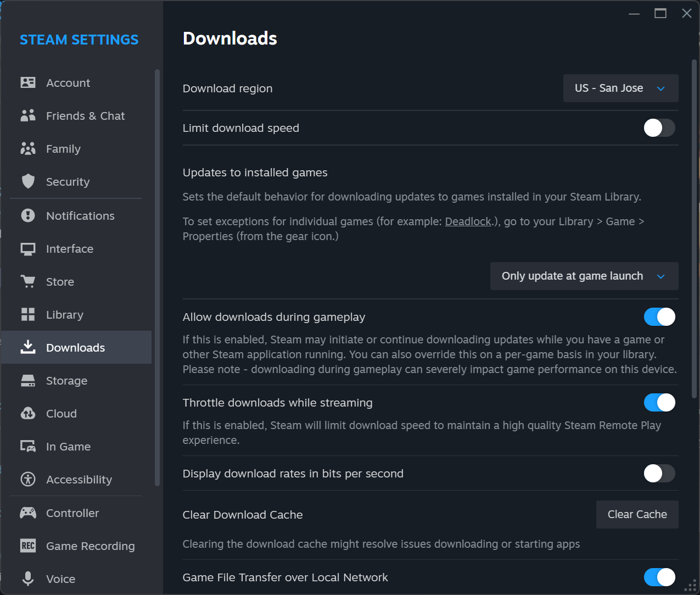Image resolution: width=700 pixels, height=595 pixels.
Task: Click the Clear Download Cache label
Action: [243, 515]
